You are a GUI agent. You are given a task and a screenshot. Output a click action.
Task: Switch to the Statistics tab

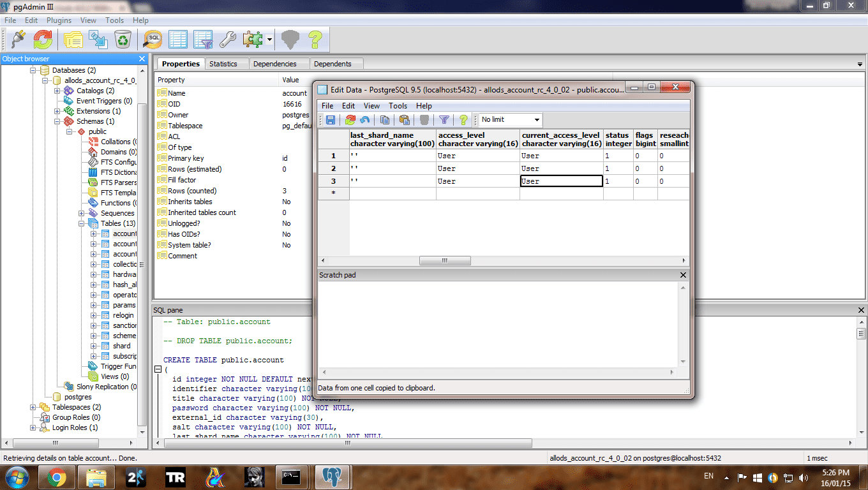pos(223,64)
